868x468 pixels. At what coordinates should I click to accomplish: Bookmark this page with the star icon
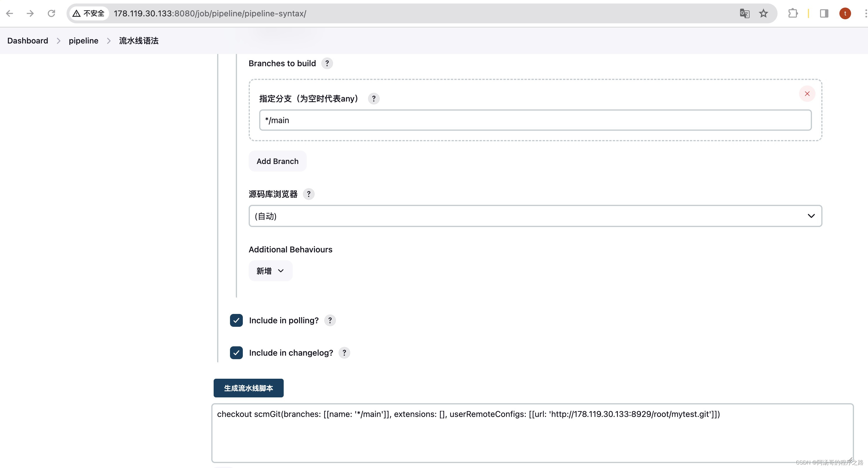coord(763,13)
